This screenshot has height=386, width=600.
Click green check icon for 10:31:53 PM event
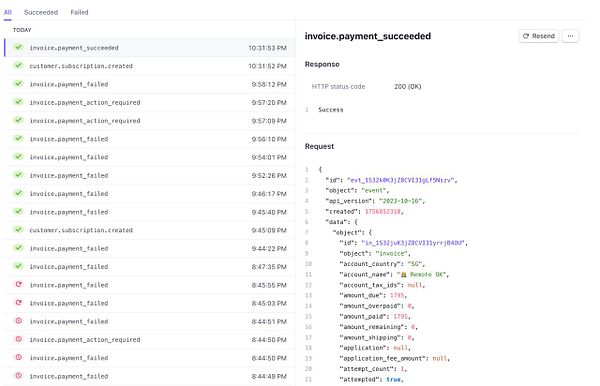coord(18,47)
